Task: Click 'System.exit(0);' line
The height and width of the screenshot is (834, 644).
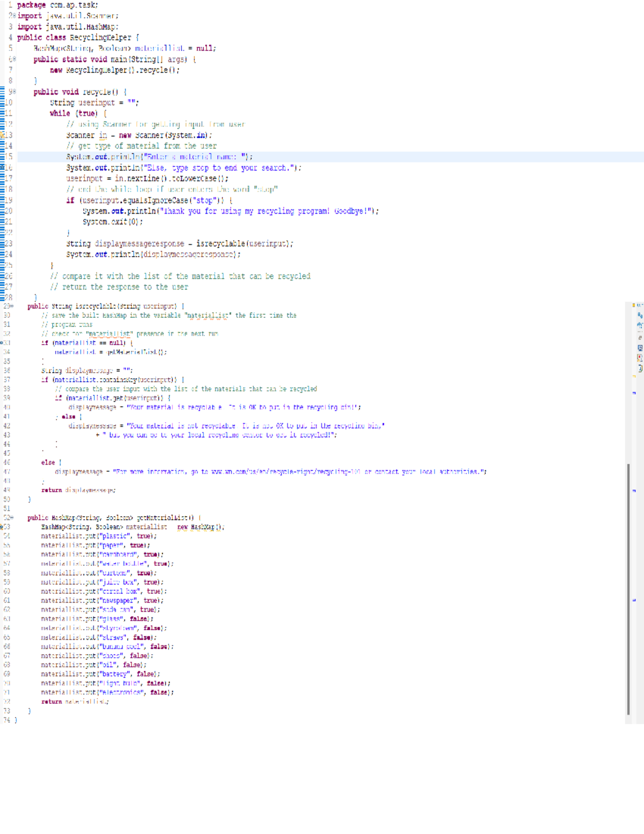Action: click(x=113, y=222)
